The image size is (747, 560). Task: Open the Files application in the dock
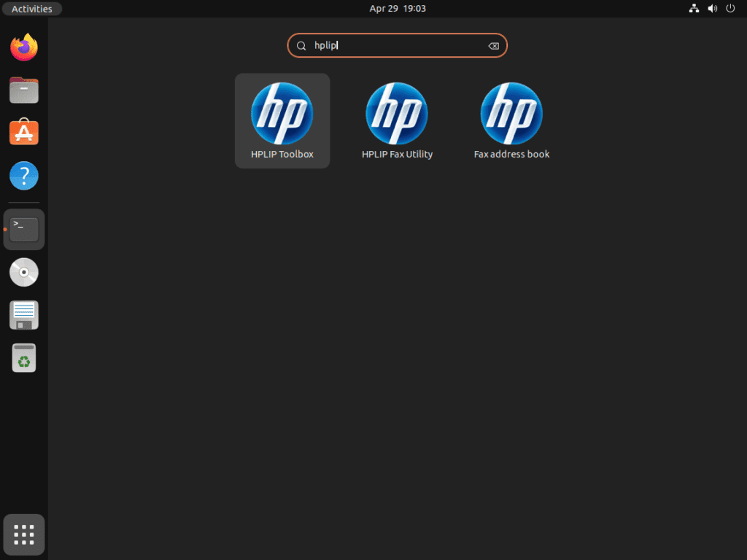coord(24,90)
